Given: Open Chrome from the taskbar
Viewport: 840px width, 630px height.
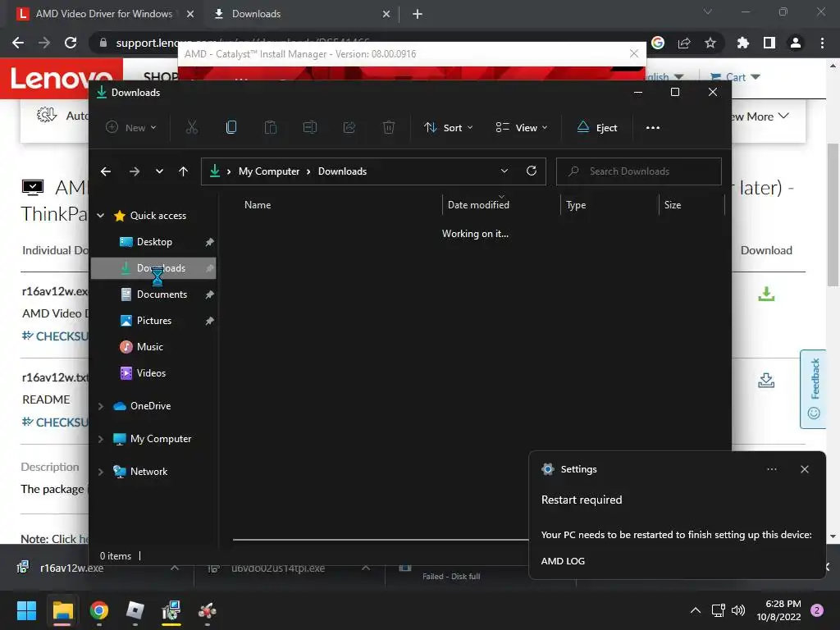Looking at the screenshot, I should point(99,610).
